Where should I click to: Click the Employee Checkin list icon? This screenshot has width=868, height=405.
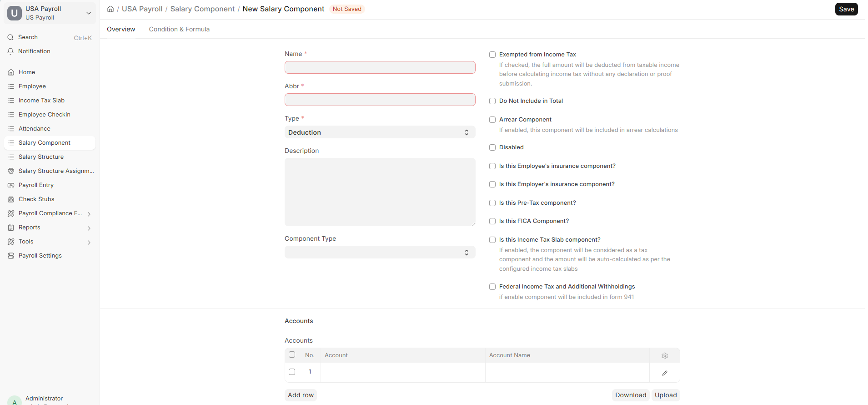11,115
